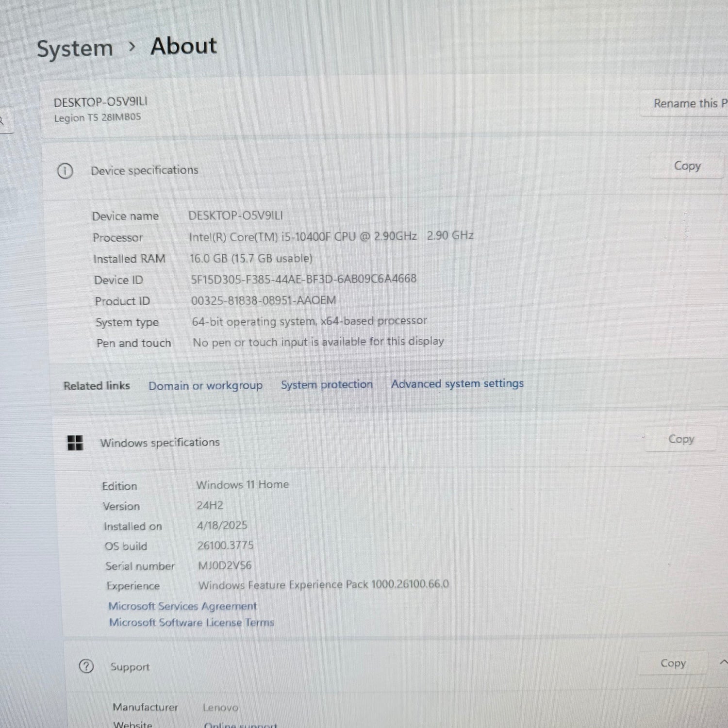Screen dimensions: 728x728
Task: Click the Windows logo icon
Action: pos(75,443)
